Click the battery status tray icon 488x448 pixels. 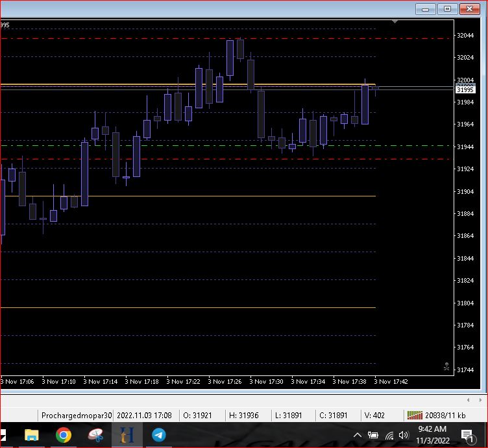tap(373, 435)
